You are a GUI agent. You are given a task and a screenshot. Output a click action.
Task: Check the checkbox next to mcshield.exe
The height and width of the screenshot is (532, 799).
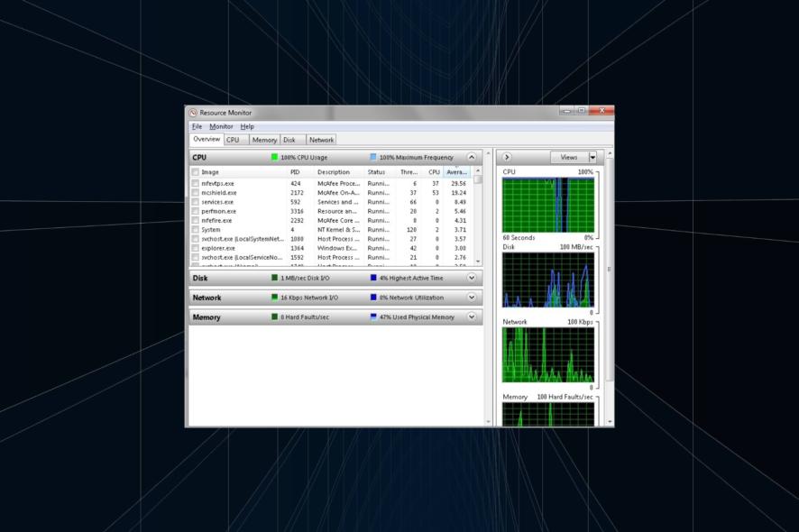point(196,192)
